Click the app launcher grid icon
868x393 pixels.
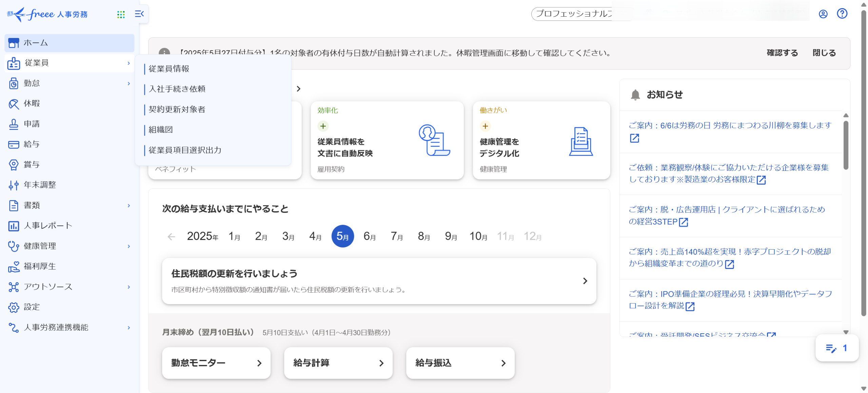(121, 14)
